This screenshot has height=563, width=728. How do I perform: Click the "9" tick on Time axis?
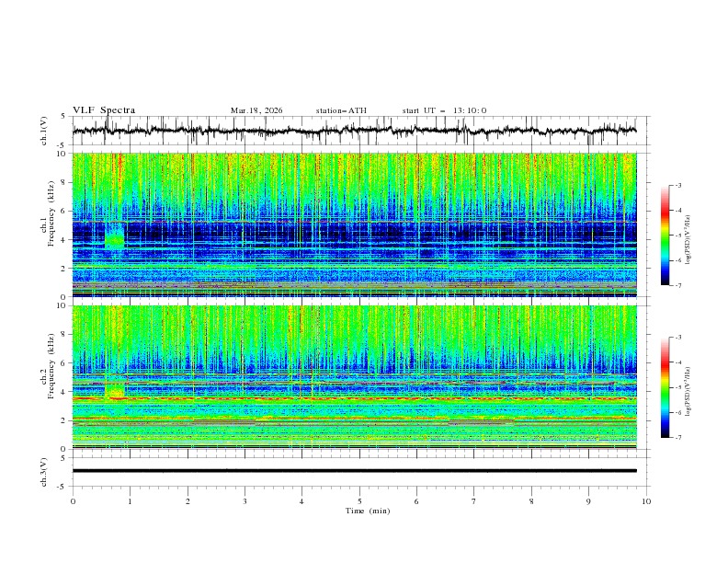click(x=588, y=501)
